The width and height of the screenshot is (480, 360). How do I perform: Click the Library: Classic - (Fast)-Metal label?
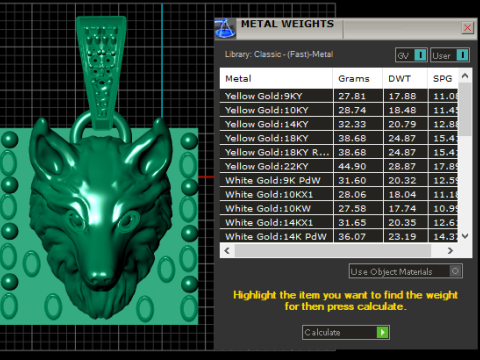coord(279,54)
